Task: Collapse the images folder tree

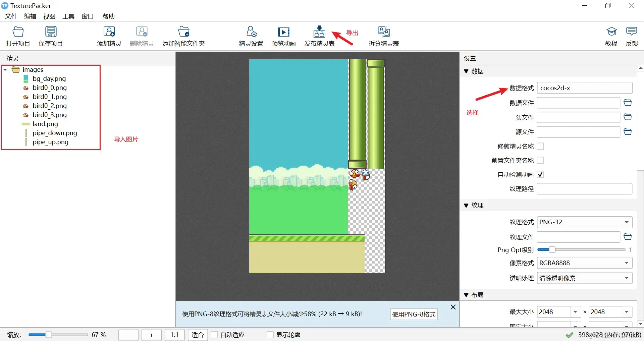Action: (x=5, y=70)
